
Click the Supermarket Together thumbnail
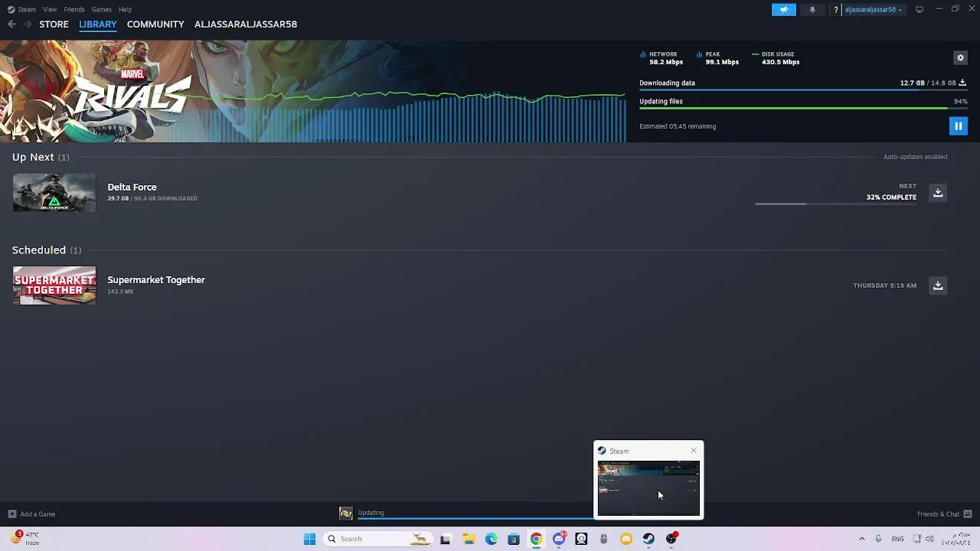point(54,285)
